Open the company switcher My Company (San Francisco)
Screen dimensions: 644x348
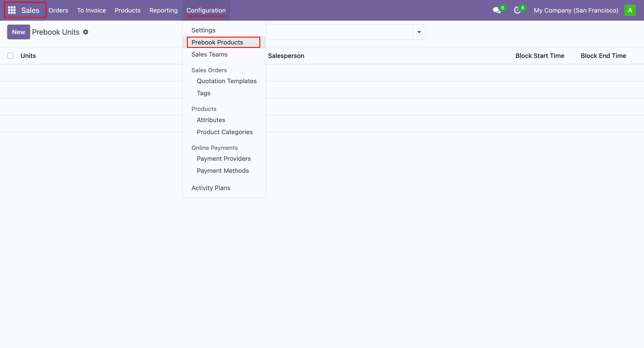point(576,10)
